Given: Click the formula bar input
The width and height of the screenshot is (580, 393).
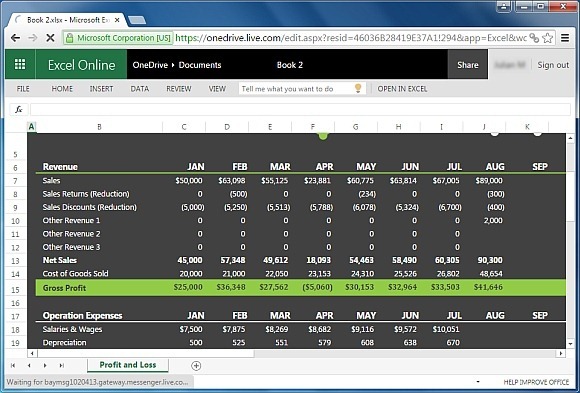Looking at the screenshot, I should click(300, 110).
